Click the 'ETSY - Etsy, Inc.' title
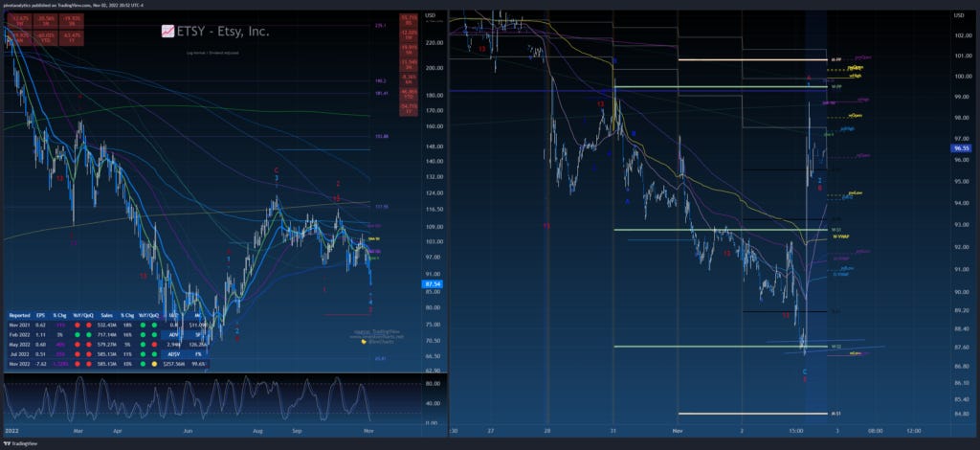Screen dimensions: 980x450 coord(224,31)
